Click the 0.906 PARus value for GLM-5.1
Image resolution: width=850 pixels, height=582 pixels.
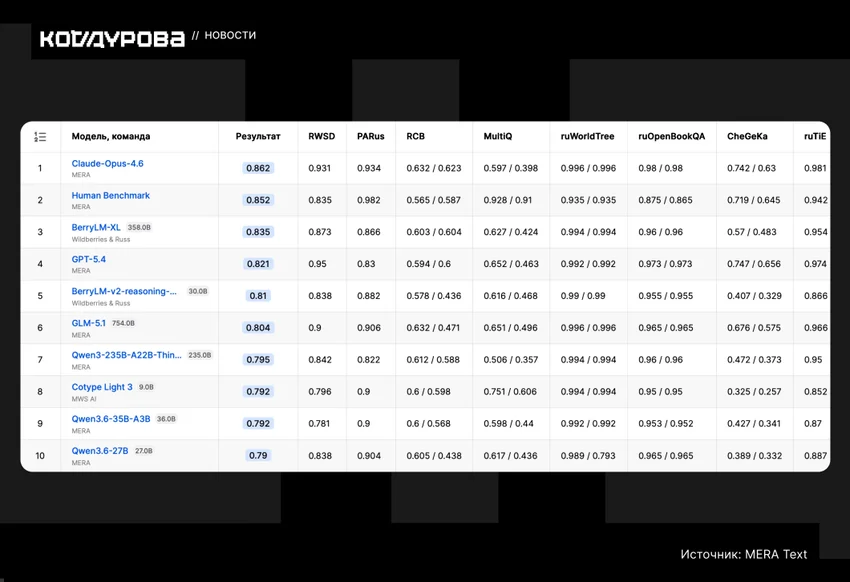coord(369,328)
